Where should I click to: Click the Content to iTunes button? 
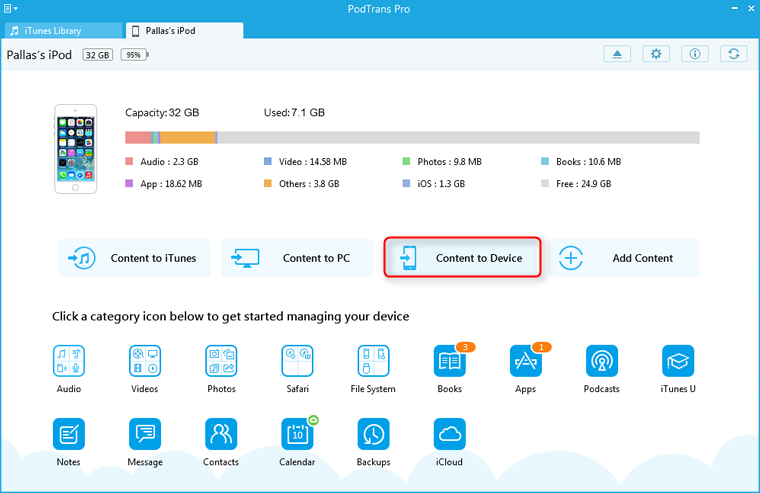pyautogui.click(x=135, y=258)
